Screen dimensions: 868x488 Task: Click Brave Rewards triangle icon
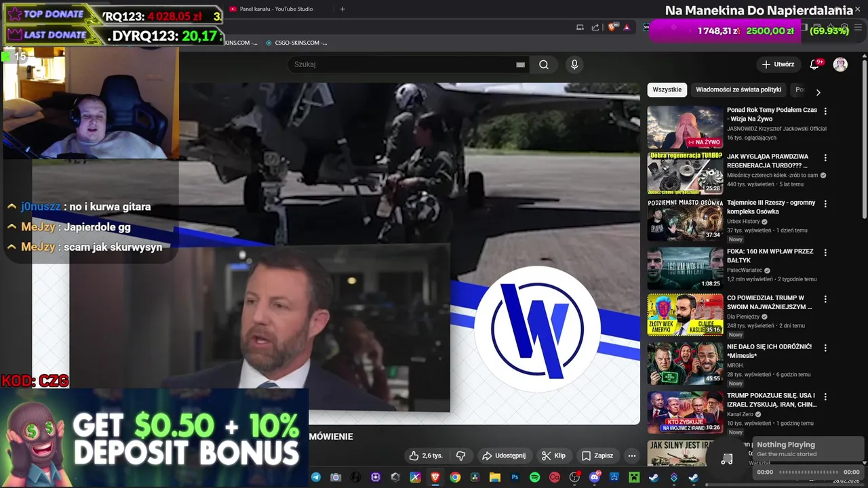(x=627, y=27)
